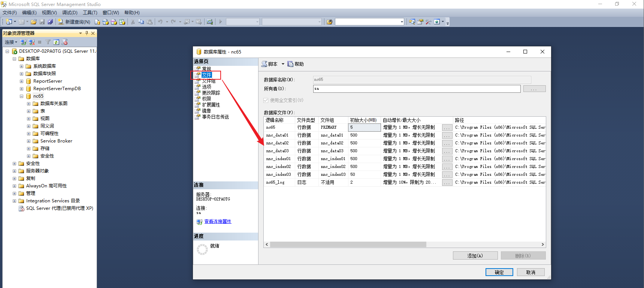Open the 连接 dropdown in Object Explorer
The height and width of the screenshot is (288, 644).
coord(11,42)
